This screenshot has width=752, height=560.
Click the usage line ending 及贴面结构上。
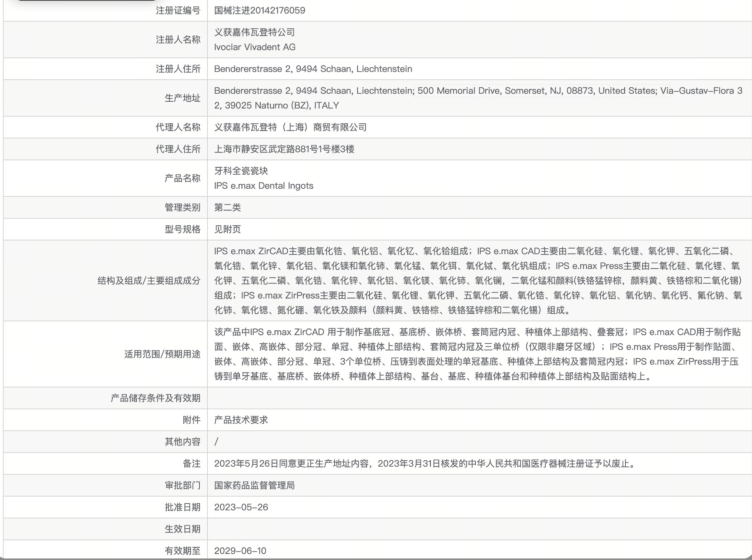click(x=433, y=376)
